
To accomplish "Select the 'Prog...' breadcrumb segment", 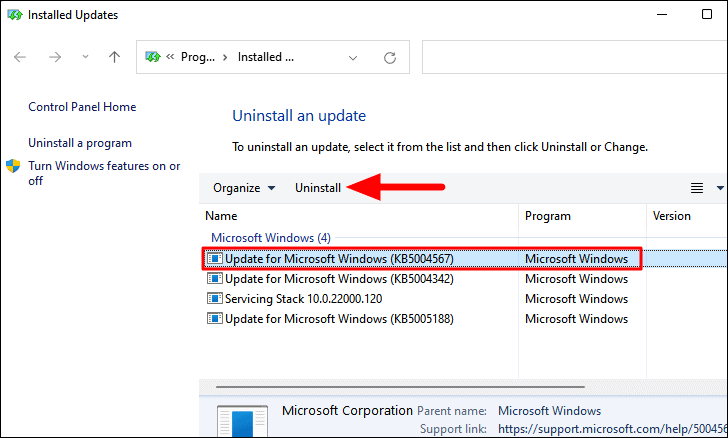I will point(198,57).
